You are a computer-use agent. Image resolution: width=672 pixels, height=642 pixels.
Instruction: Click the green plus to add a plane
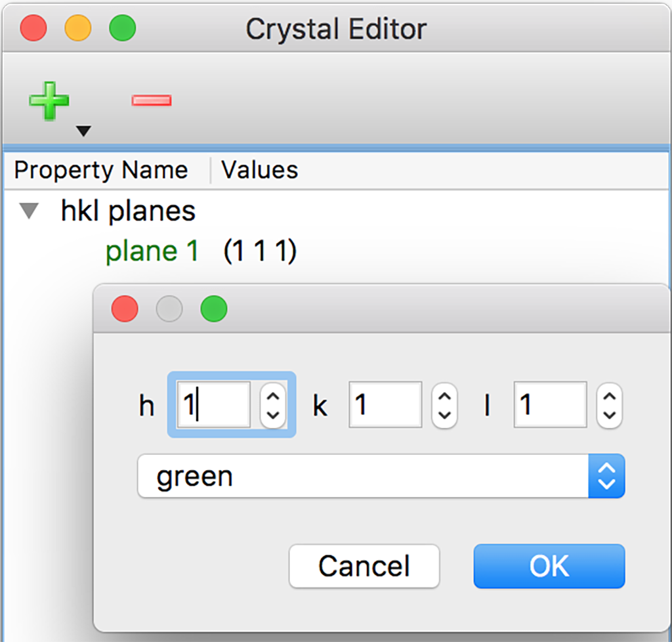(x=49, y=100)
